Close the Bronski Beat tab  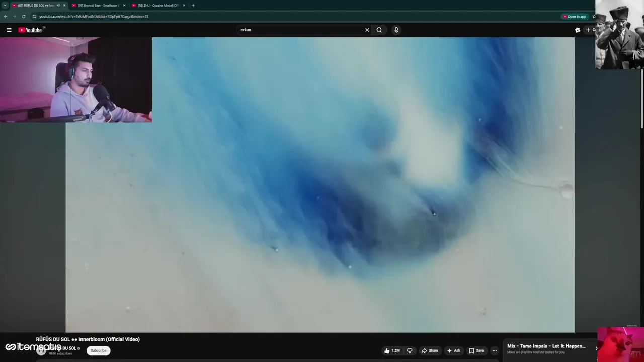[x=124, y=5]
